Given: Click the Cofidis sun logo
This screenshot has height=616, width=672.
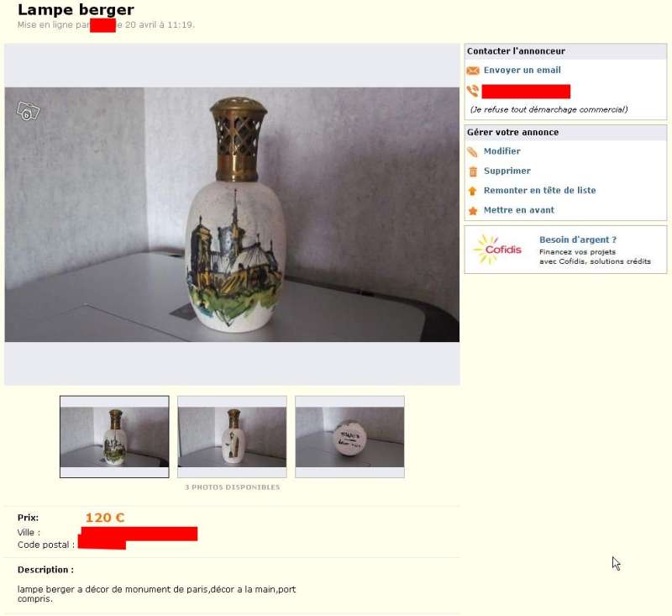Looking at the screenshot, I should [497, 249].
